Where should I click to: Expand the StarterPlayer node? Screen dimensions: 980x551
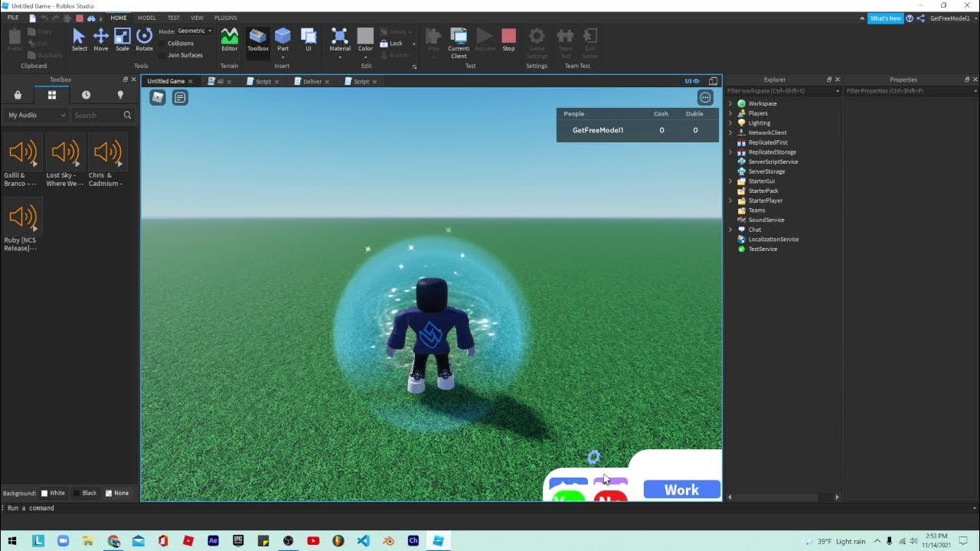pyautogui.click(x=730, y=201)
